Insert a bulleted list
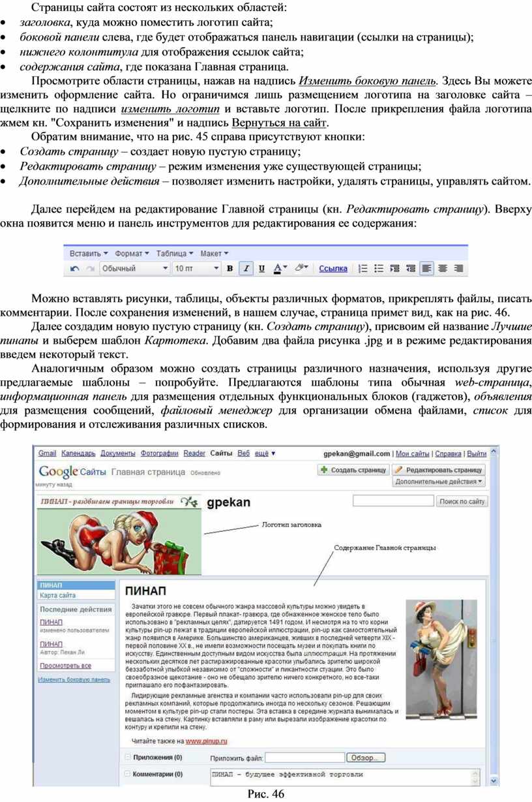Image resolution: width=532 pixels, height=802 pixels. pos(378,268)
